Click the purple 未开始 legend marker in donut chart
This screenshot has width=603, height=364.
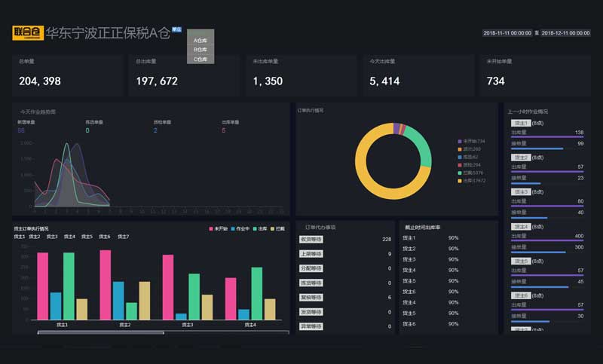point(459,141)
